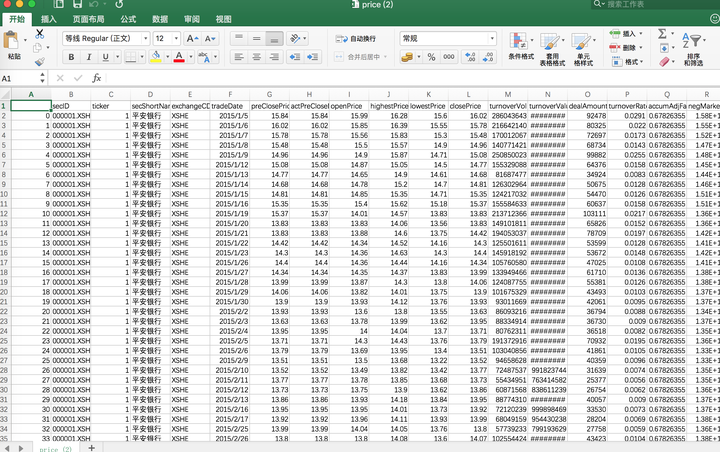Toggle center text alignment

click(257, 57)
